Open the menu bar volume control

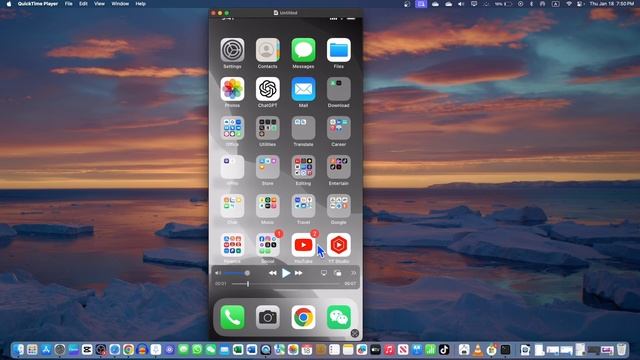pyautogui.click(x=461, y=4)
